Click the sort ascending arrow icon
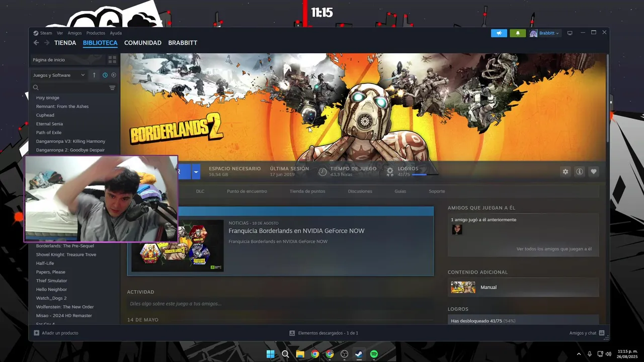 click(x=94, y=75)
